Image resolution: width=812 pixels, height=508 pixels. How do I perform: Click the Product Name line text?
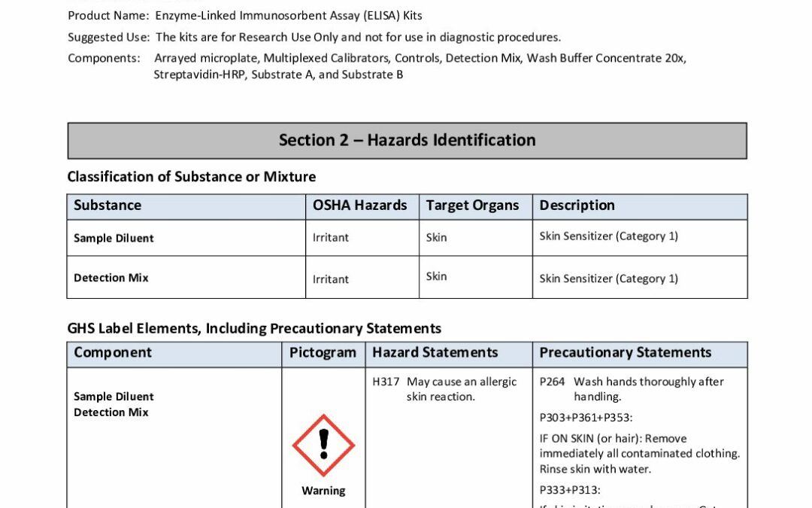(245, 16)
